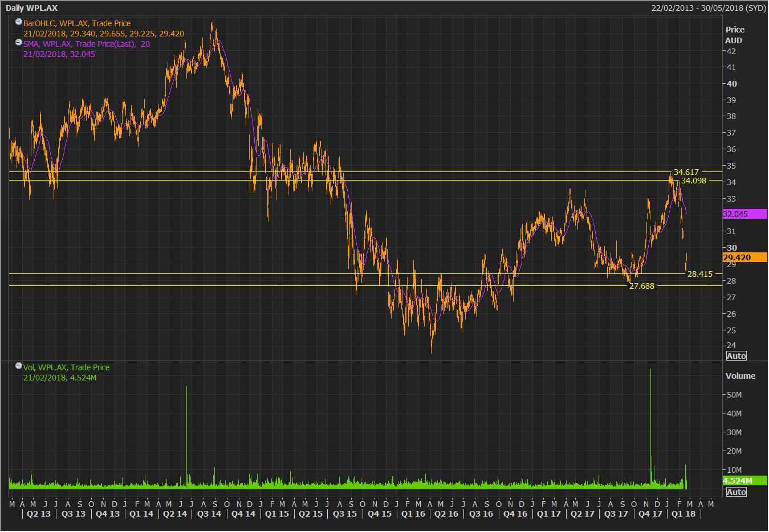Viewport: 769px width, 532px height.
Task: Click the Q1 18 quarter label
Action: click(x=683, y=514)
